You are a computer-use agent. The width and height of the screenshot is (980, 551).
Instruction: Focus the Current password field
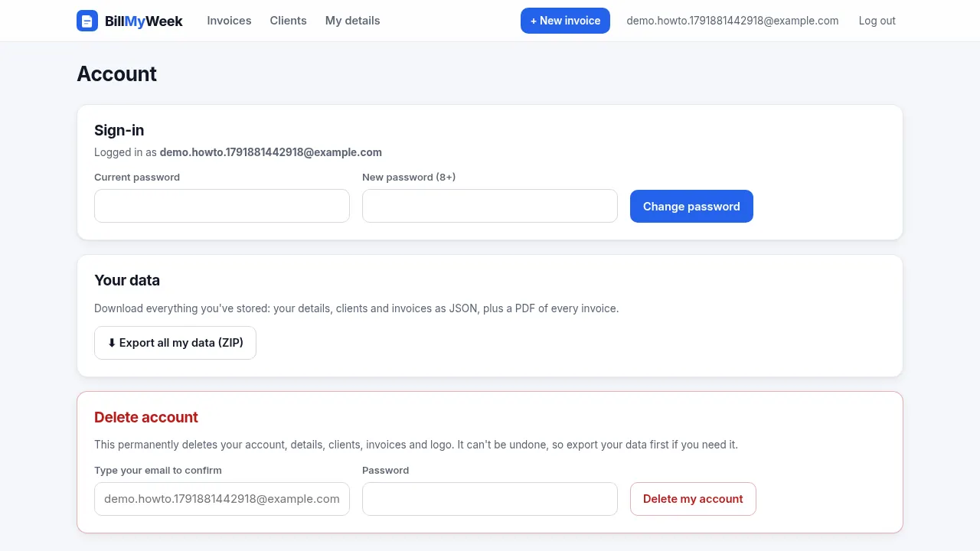pos(222,206)
